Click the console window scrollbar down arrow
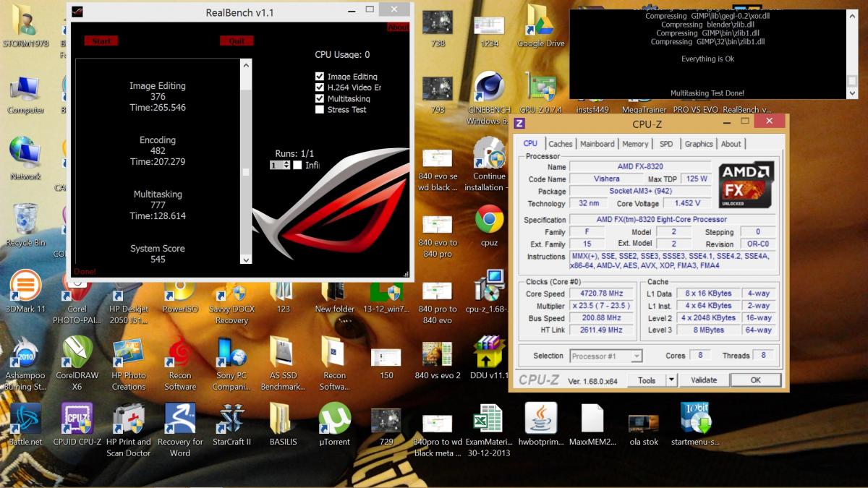 [x=852, y=93]
